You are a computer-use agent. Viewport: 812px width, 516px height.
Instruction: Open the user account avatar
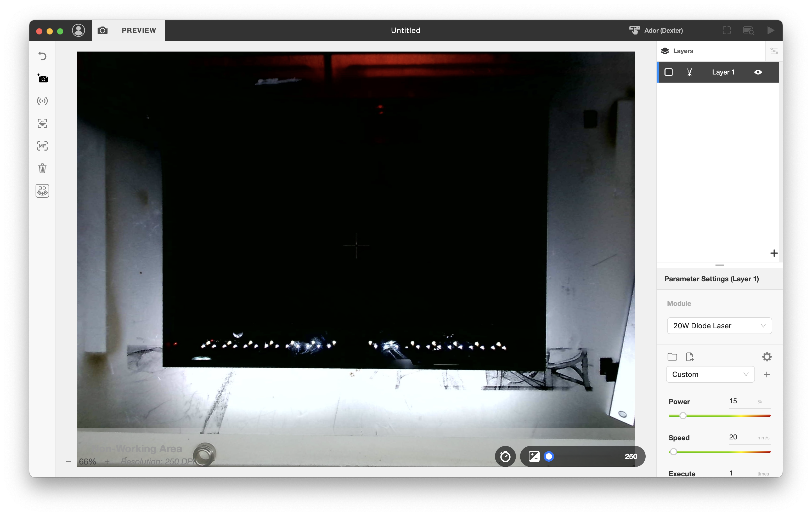pyautogui.click(x=78, y=30)
